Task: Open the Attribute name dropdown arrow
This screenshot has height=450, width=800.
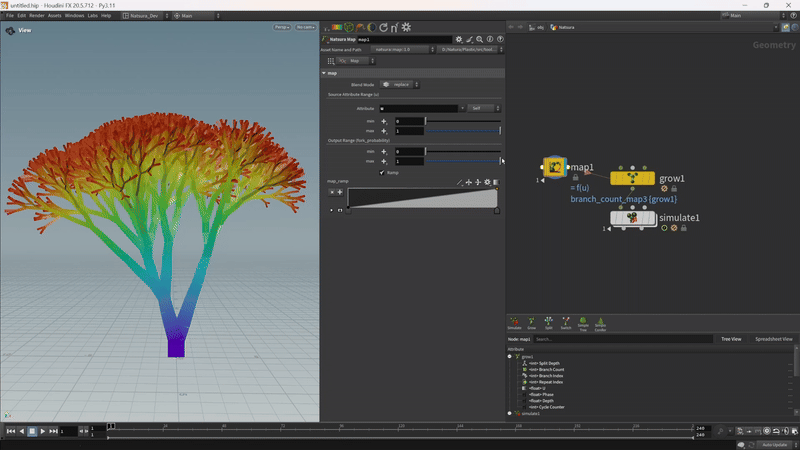Action: pos(462,108)
